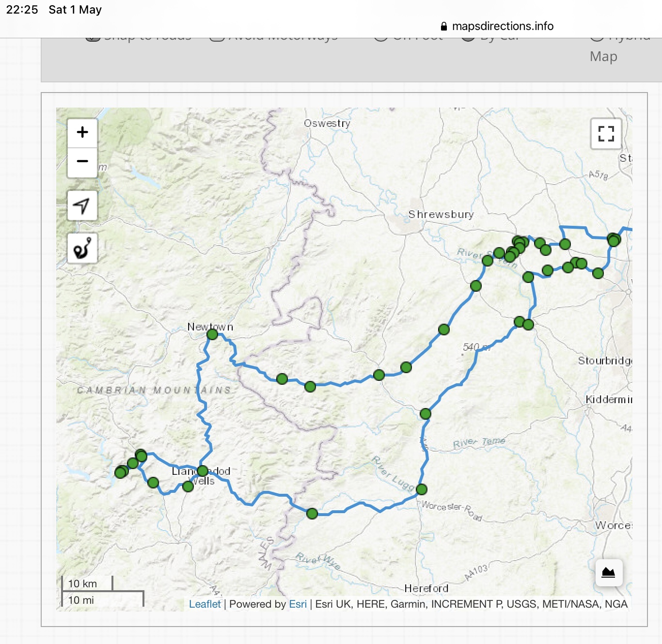Open the Esri attribution link
The width and height of the screenshot is (662, 644).
tap(298, 604)
